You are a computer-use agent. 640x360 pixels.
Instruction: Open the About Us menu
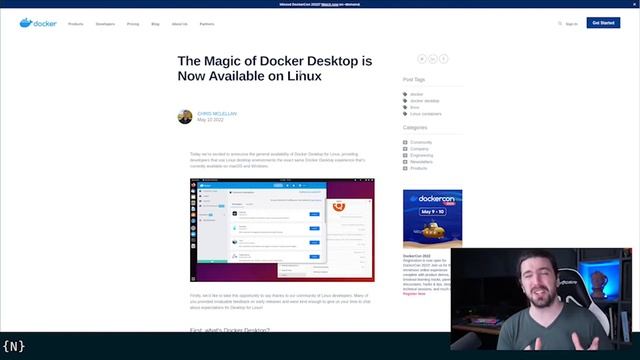pos(180,24)
